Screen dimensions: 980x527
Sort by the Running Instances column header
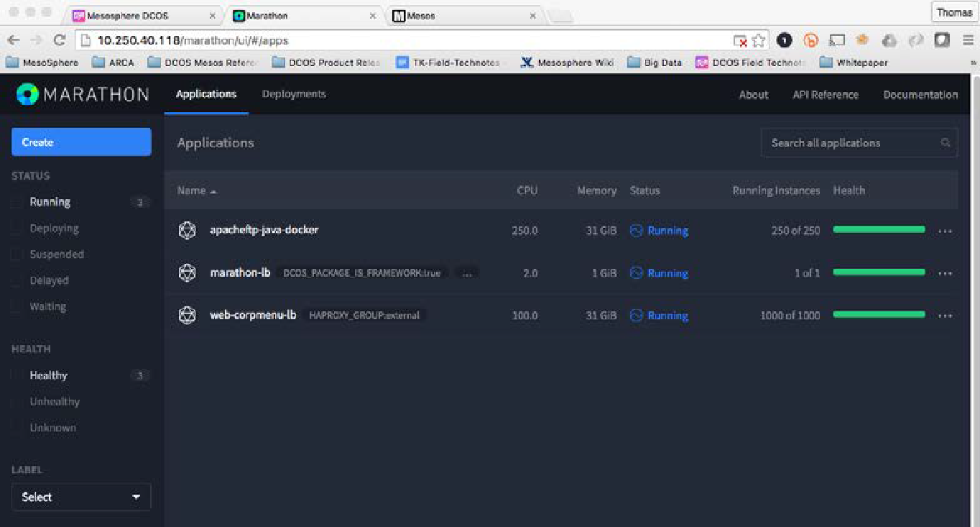pos(776,191)
